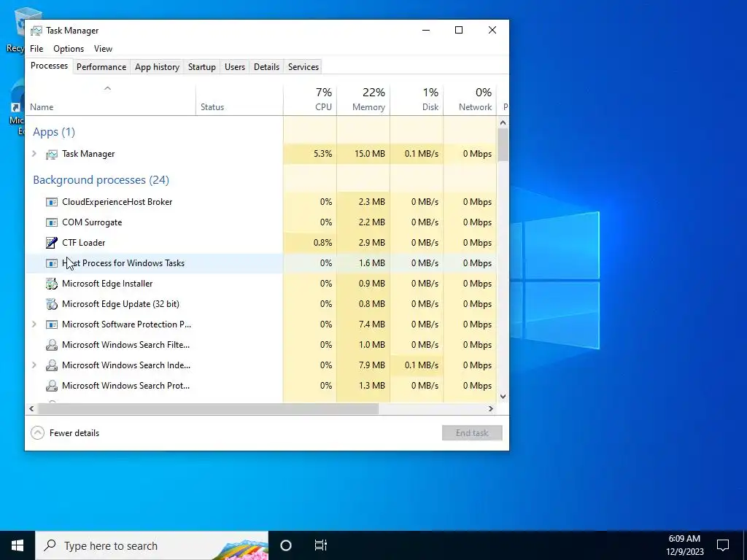Select the 'COM Surrogate' process name

[x=92, y=222]
